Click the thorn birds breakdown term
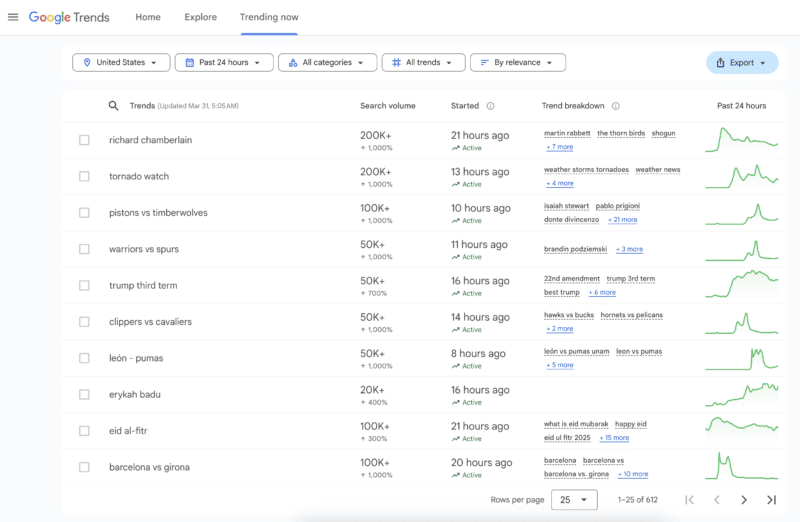Image resolution: width=800 pixels, height=522 pixels. point(621,133)
